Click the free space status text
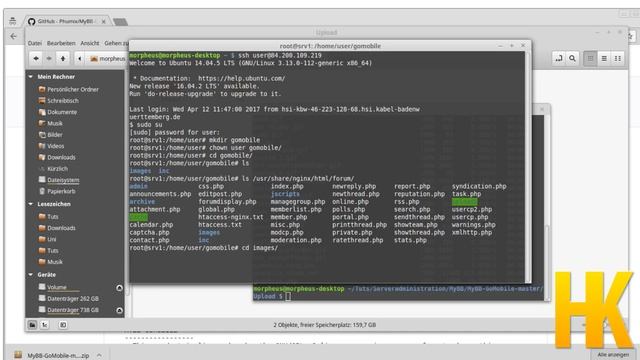640x360 pixels. tap(325, 325)
